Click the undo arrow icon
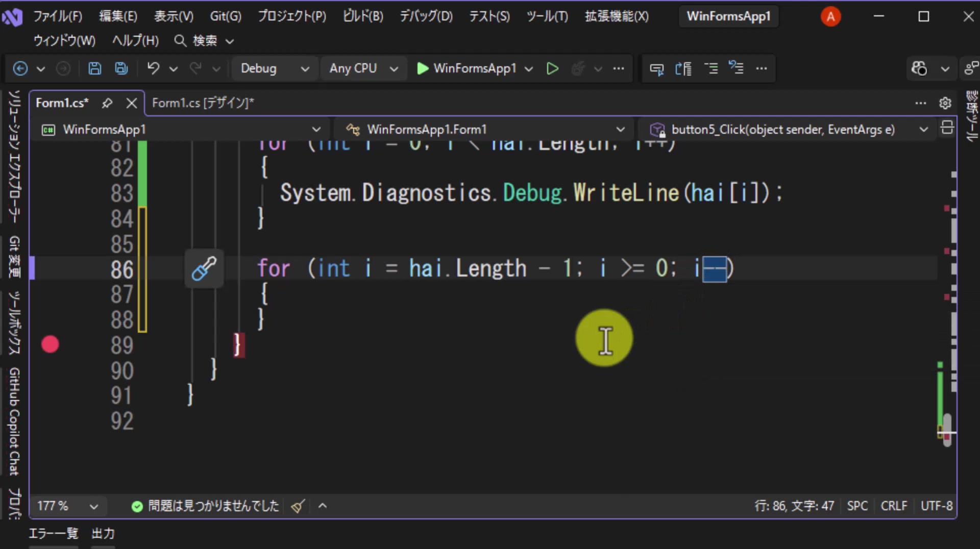 tap(153, 68)
